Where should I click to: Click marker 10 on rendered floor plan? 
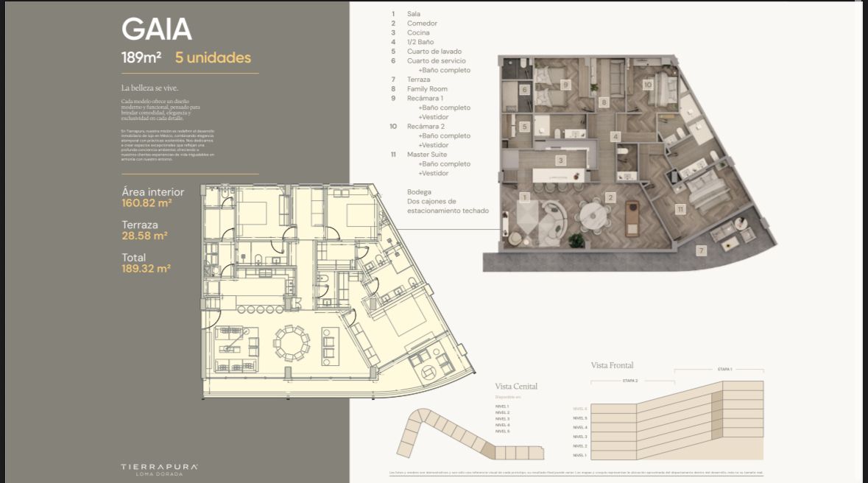tap(648, 85)
